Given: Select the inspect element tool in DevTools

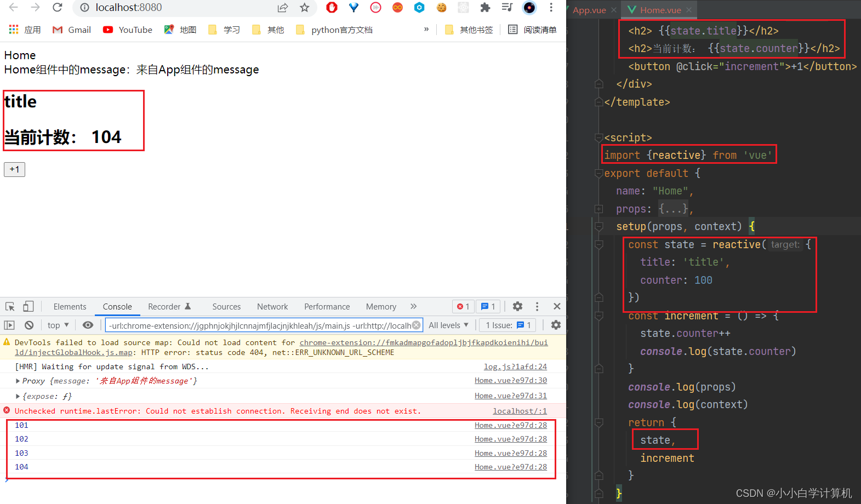Looking at the screenshot, I should (10, 306).
